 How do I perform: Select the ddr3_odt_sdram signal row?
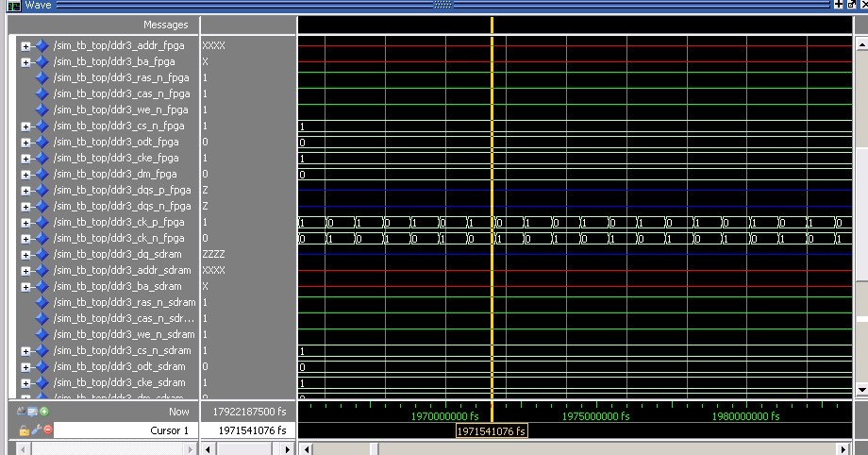119,366
